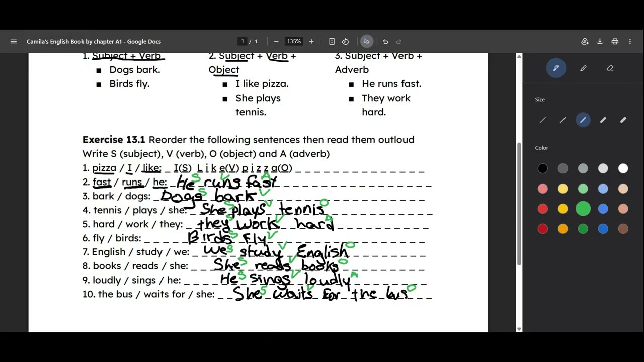The height and width of the screenshot is (362, 644).
Task: Click the 'Birds fly.' example bullet
Action: click(x=129, y=84)
